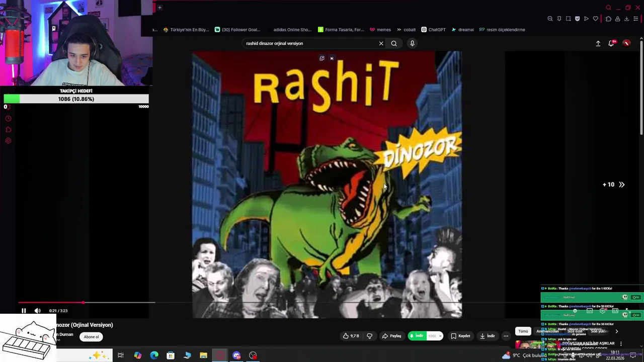
Task: Click the miniplayer icon atop the video
Action: click(322, 58)
